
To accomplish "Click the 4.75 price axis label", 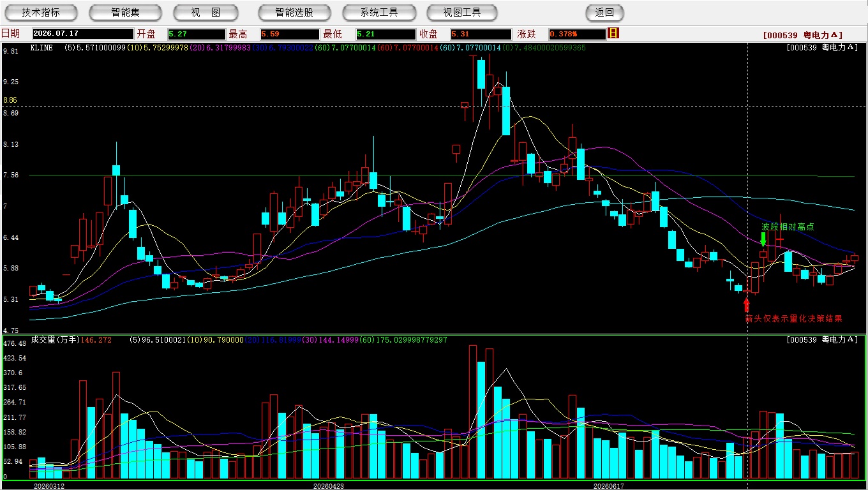I will pos(10,330).
